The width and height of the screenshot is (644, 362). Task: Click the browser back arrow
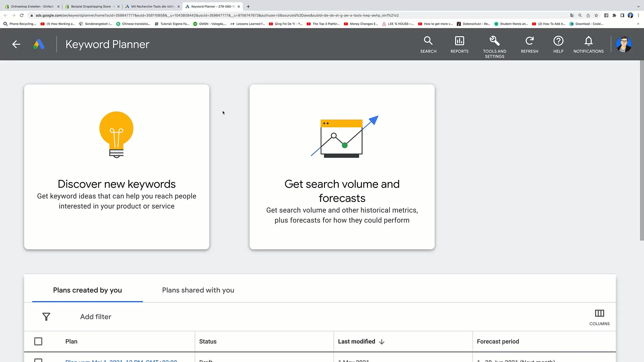[x=5, y=15]
